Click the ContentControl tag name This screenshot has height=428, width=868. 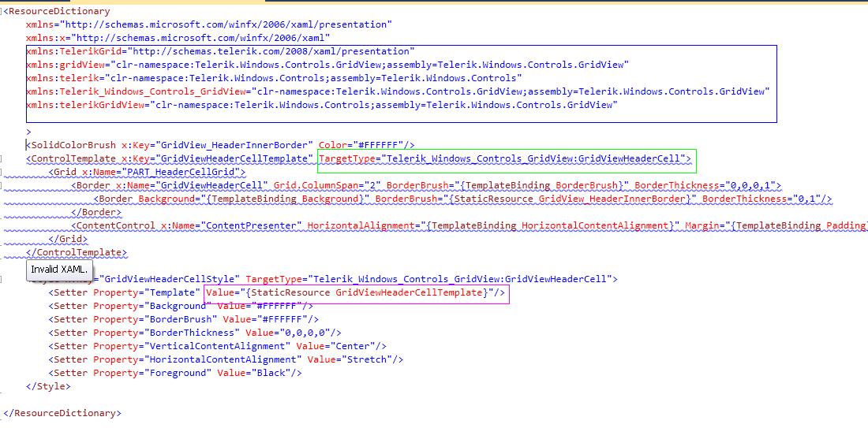pos(116,225)
